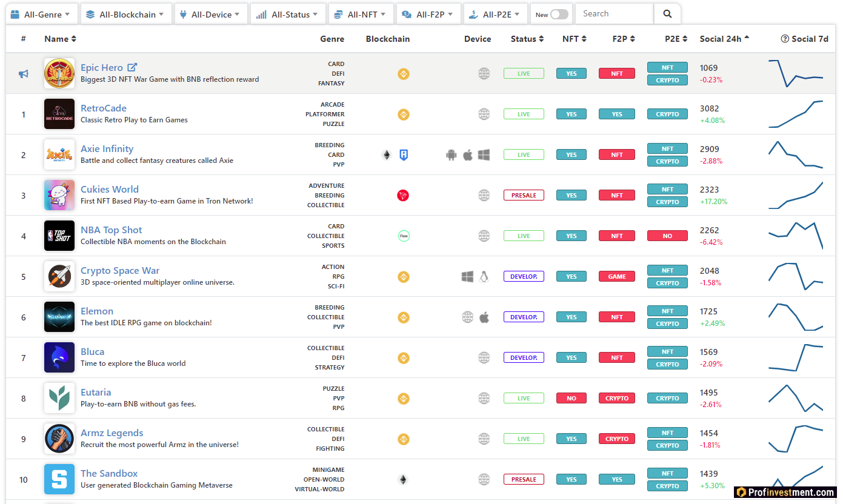Click into the Search input field
The height and width of the screenshot is (504, 843).
[x=614, y=14]
